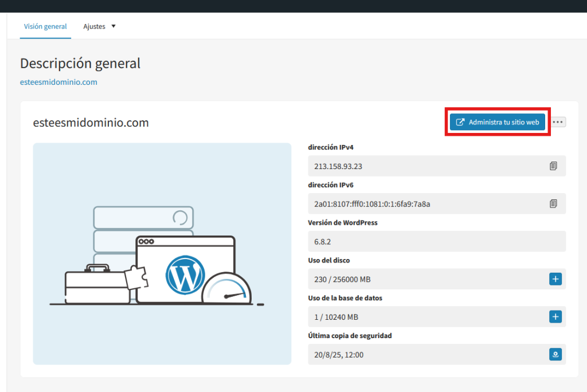Viewport: 587px width, 392px height.
Task: Click the Uso de la base de datos label
Action: [345, 298]
